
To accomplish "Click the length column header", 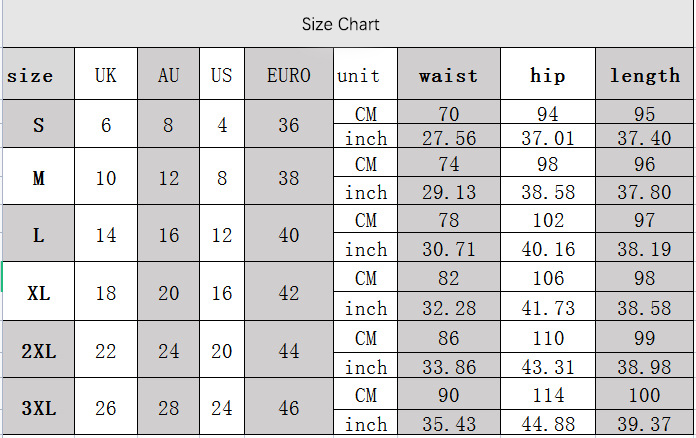I will point(644,75).
